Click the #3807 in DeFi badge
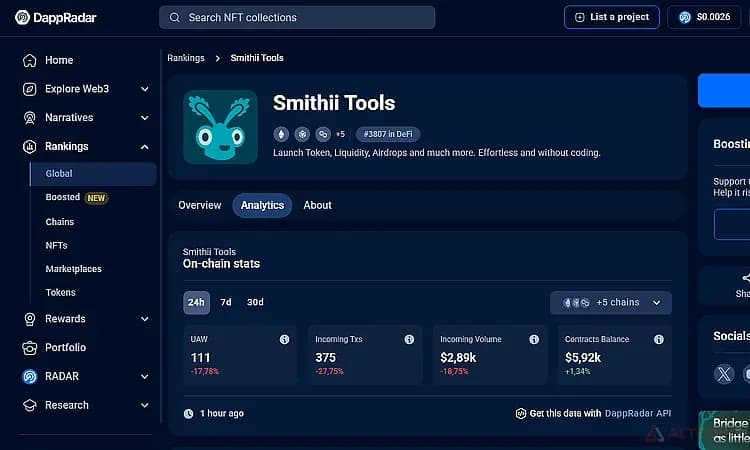Screen dimensions: 750x450 (x=388, y=134)
